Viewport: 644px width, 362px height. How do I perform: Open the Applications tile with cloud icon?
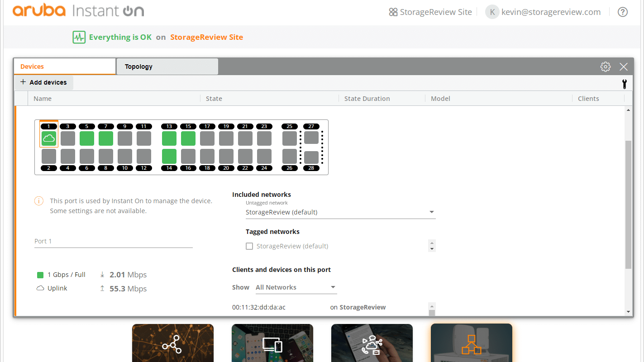click(x=372, y=343)
